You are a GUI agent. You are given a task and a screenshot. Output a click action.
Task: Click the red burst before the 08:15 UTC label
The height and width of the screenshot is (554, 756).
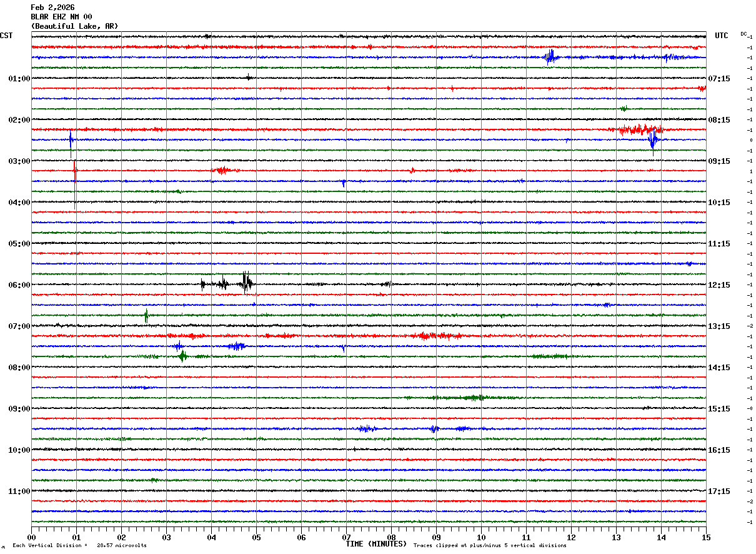[640, 129]
